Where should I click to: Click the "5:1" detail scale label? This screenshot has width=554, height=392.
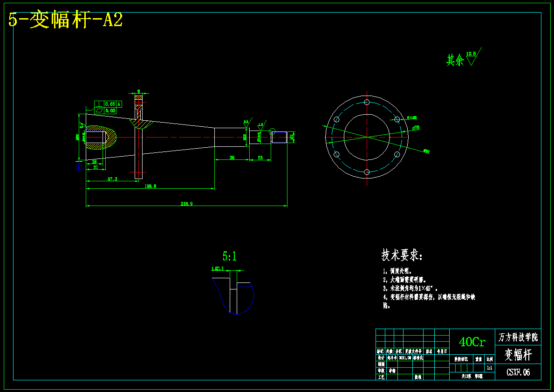point(229,256)
